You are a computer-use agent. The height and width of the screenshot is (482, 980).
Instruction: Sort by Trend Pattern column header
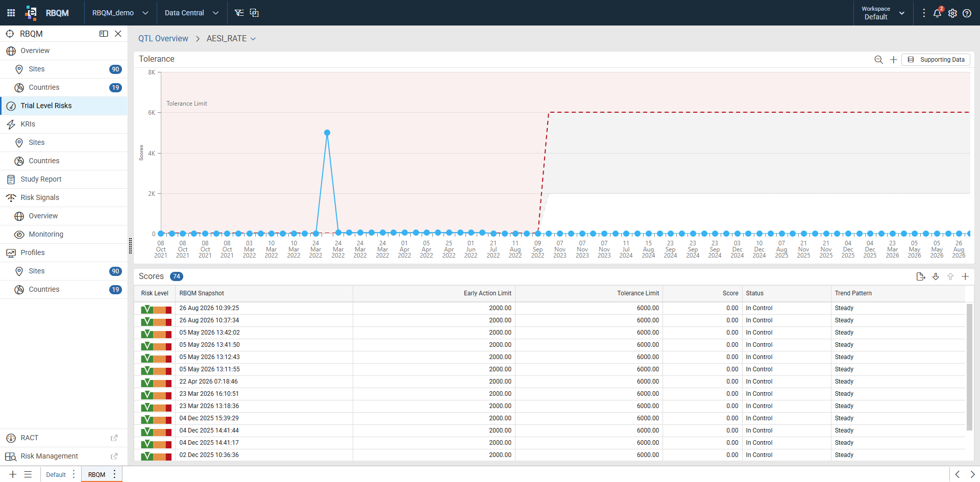coord(898,293)
